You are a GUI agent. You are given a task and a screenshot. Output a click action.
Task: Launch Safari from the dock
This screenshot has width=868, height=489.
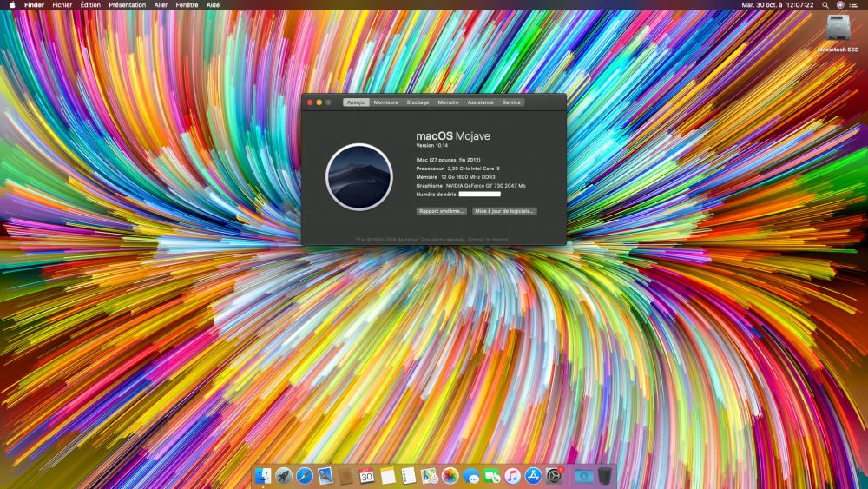[304, 476]
